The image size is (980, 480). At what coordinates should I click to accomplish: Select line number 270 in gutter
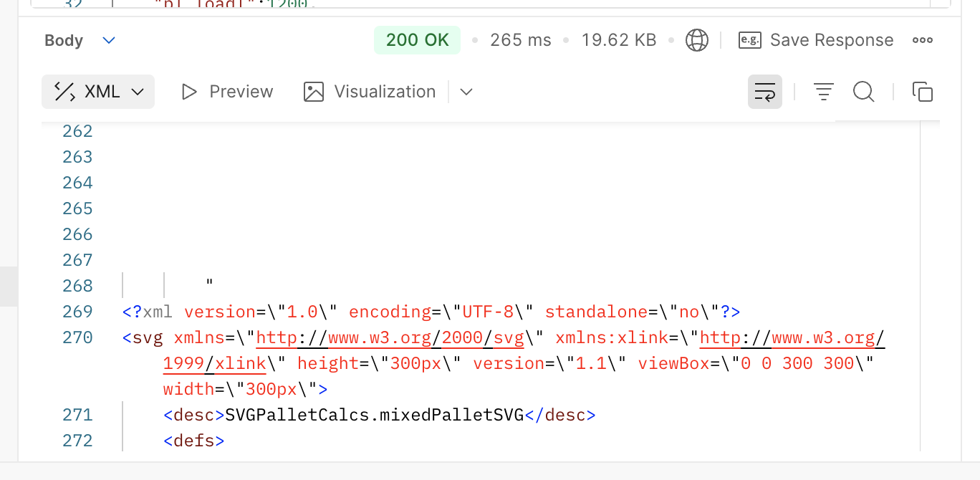(77, 337)
